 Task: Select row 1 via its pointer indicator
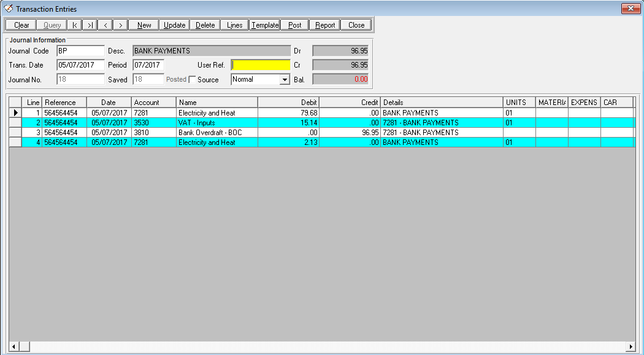15,113
